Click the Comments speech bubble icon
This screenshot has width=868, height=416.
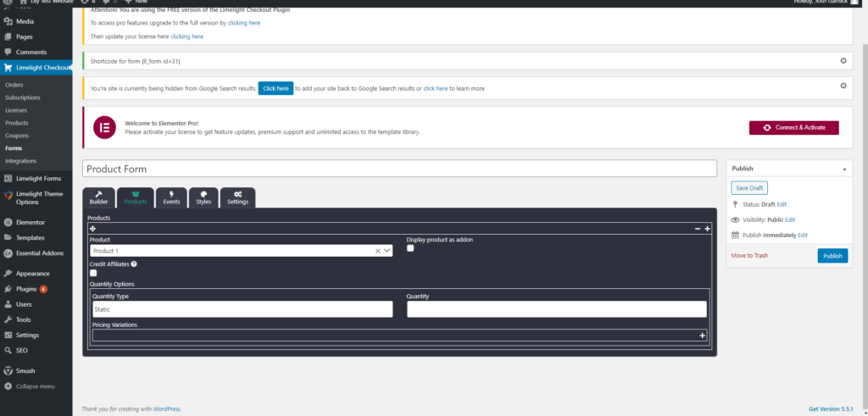[x=8, y=52]
